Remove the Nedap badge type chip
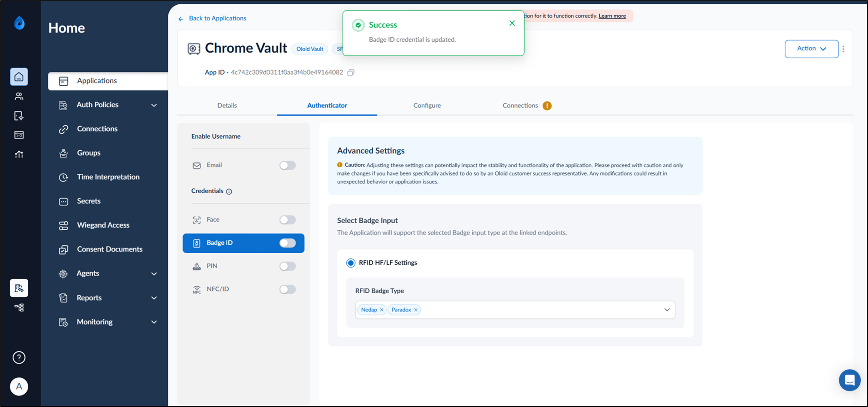This screenshot has width=868, height=407. (381, 310)
